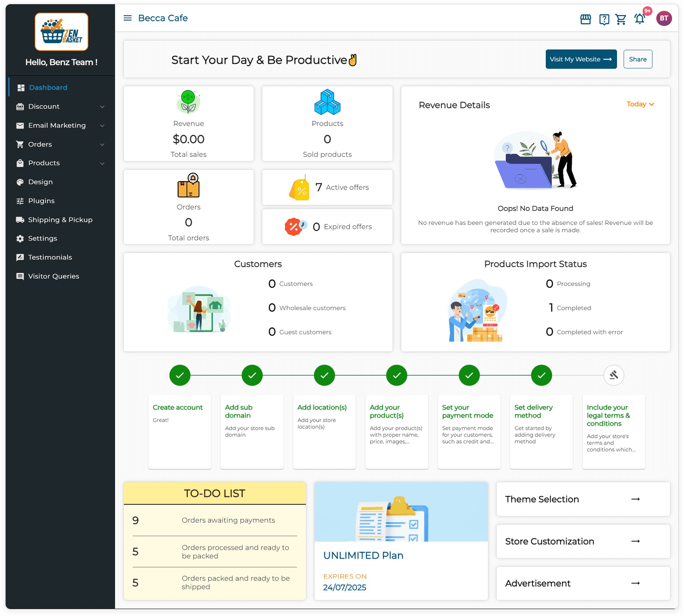Image resolution: width=684 pixels, height=616 pixels.
Task: Open notifications bell icon
Action: [x=639, y=19]
